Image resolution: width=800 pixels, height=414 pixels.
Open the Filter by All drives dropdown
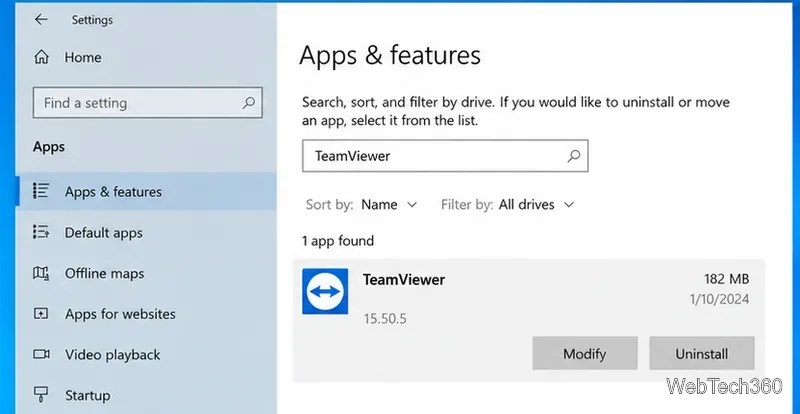536,205
